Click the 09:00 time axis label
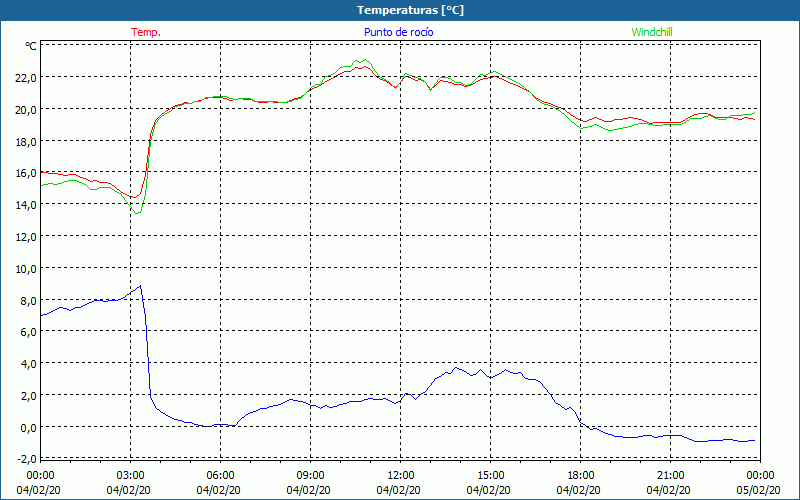 point(310,476)
